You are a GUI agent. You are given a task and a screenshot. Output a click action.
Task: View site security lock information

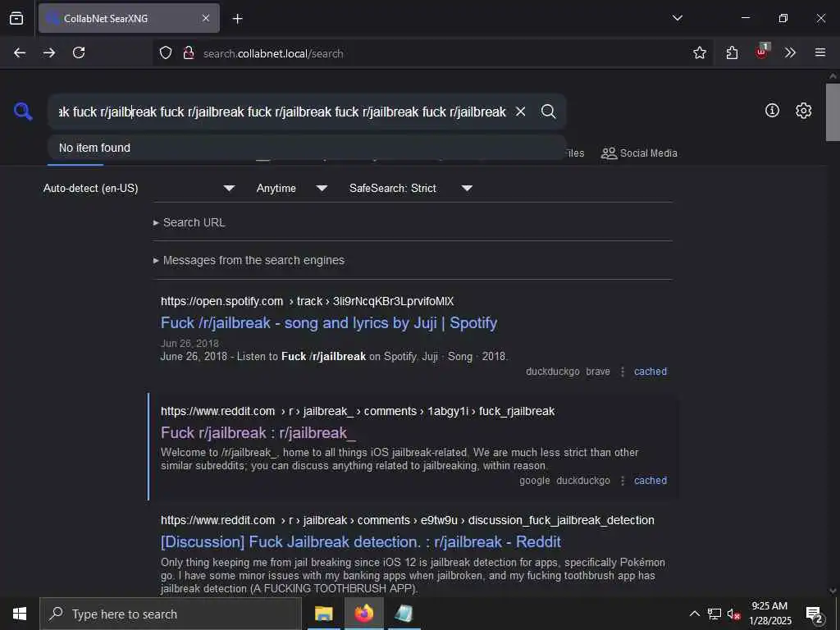(x=189, y=52)
